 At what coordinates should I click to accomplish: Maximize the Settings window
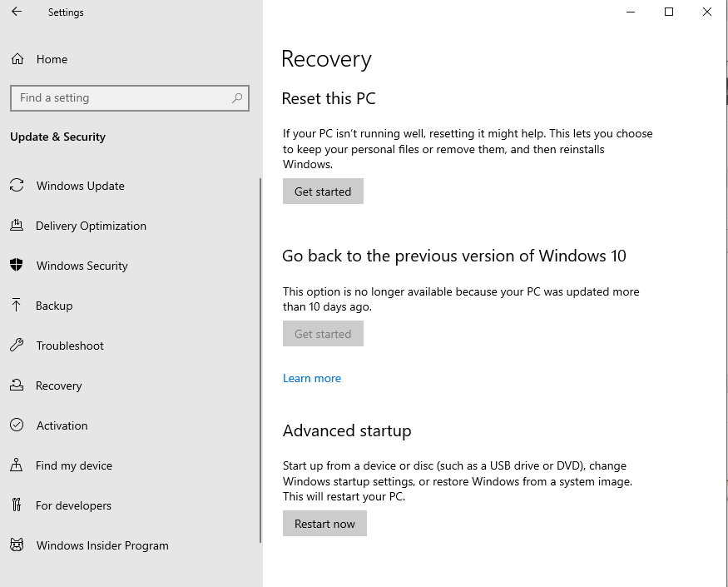tap(669, 12)
